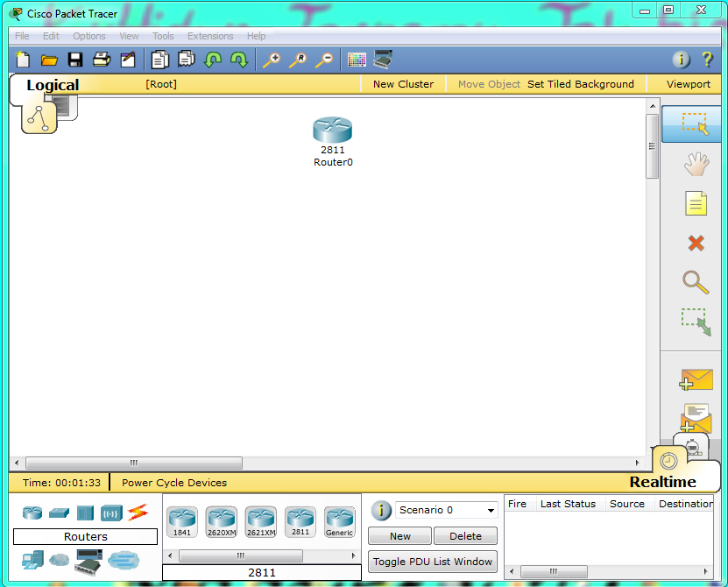Add a Complex PDU envelope
Viewport: 728px width, 587px height.
[696, 418]
